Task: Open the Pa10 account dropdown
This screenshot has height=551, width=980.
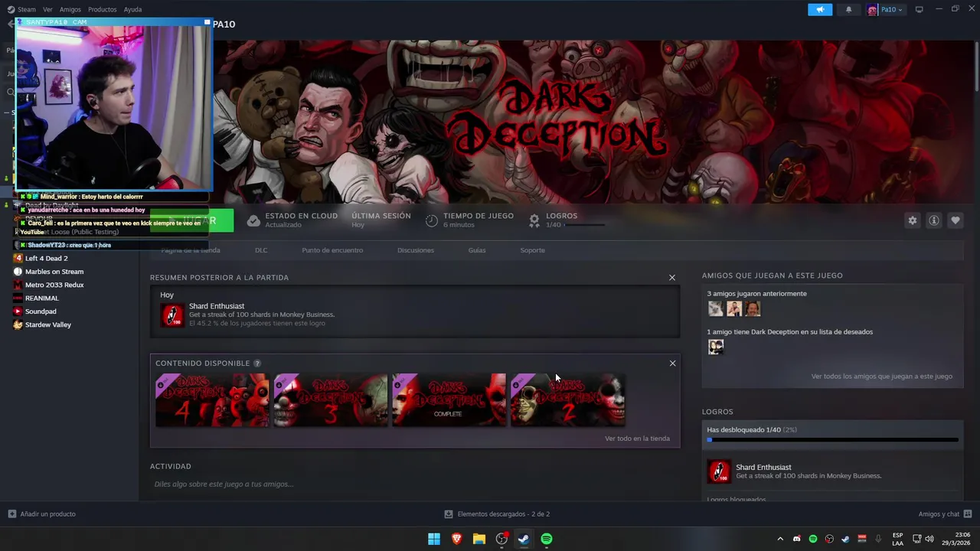Action: pyautogui.click(x=885, y=10)
